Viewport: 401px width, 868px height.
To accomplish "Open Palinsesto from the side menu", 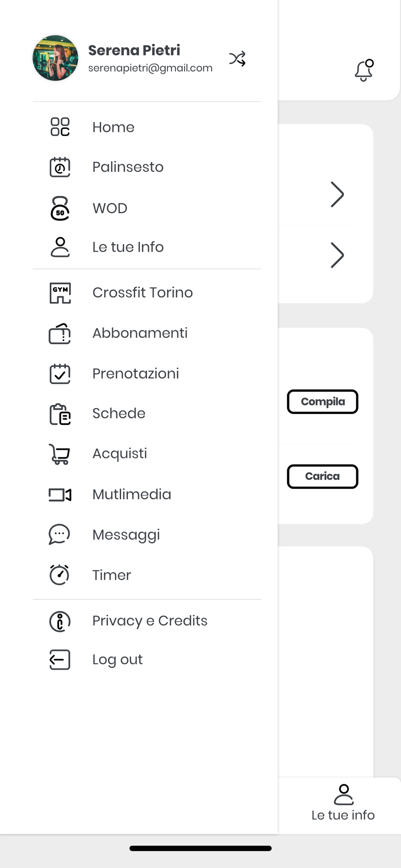I will coord(128,167).
